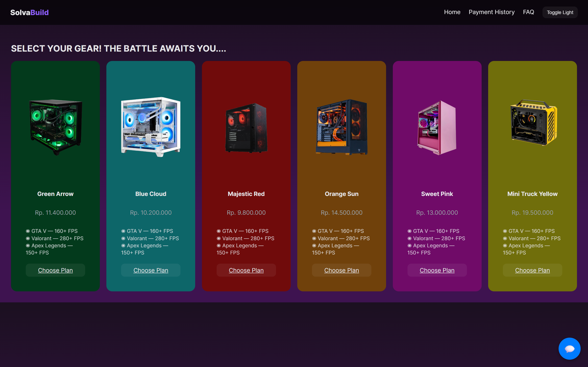Click the Sweet Pink PC image
Image resolution: width=588 pixels, height=367 pixels.
pyautogui.click(x=437, y=128)
